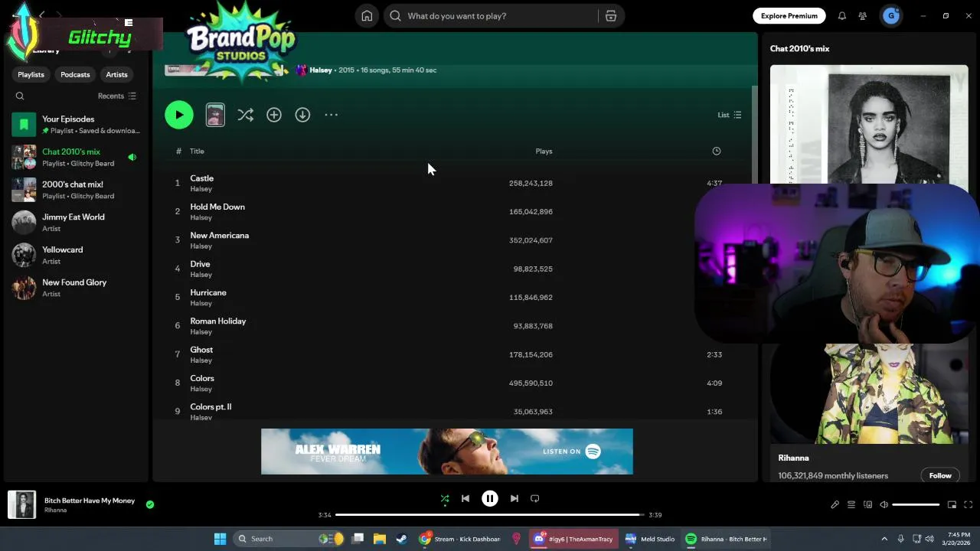Toggle the green saved checkmark for current song
Screen dimensions: 980x551
pyautogui.click(x=150, y=504)
